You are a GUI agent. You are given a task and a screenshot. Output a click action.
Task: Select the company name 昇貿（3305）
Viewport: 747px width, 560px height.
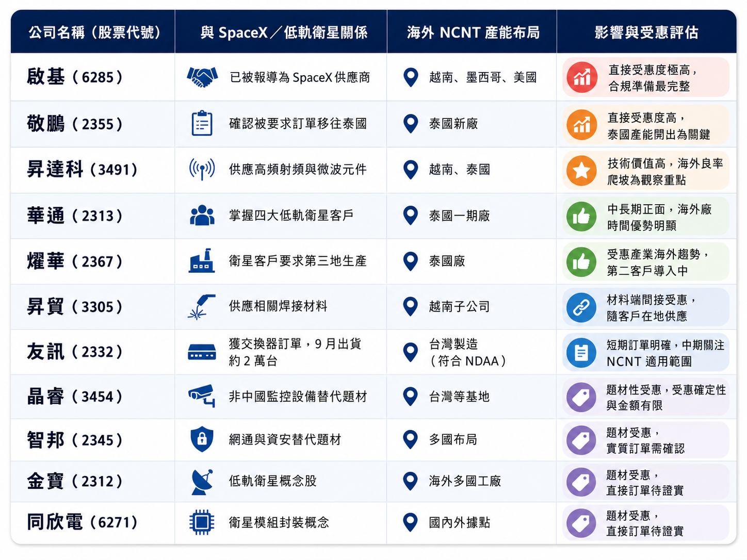(75, 307)
